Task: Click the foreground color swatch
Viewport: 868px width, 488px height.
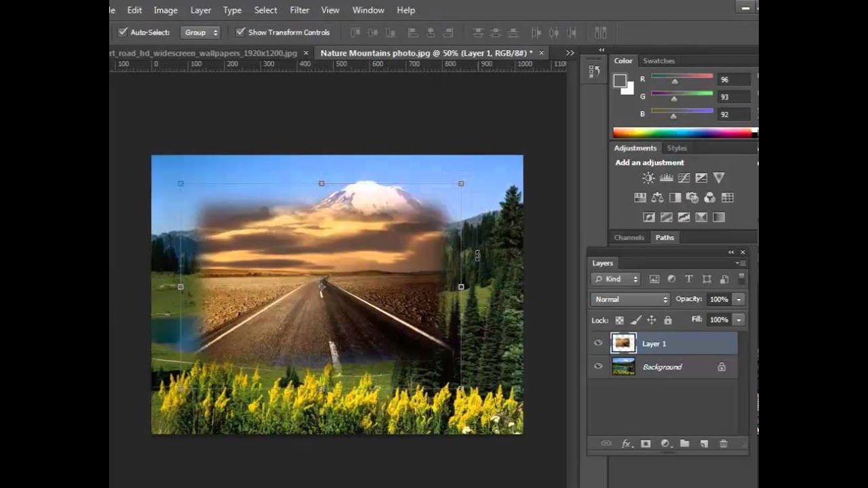Action: tap(620, 81)
